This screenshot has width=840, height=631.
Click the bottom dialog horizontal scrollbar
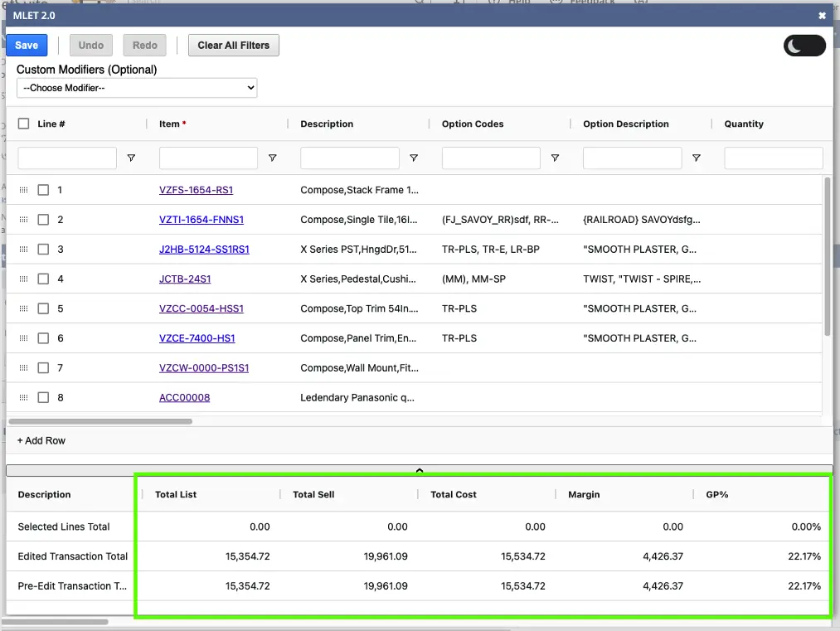55,622
